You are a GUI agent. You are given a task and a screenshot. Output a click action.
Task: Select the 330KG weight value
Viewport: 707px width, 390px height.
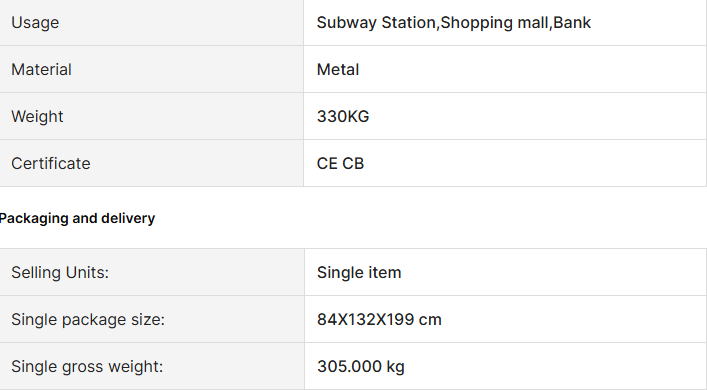coord(343,116)
